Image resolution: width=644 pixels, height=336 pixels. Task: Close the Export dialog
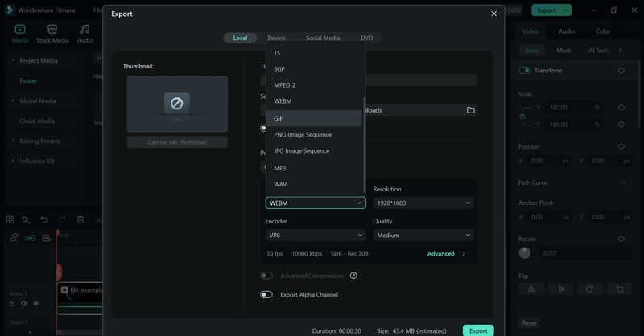493,14
